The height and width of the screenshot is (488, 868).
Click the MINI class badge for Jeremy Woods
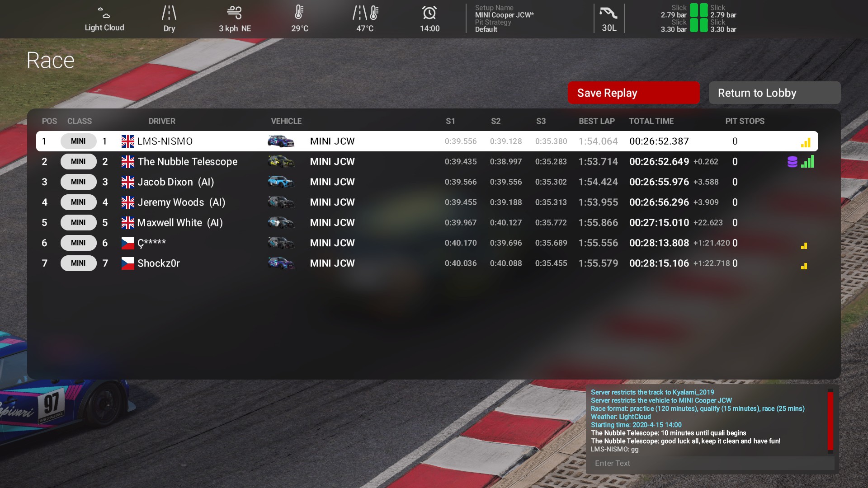click(78, 202)
